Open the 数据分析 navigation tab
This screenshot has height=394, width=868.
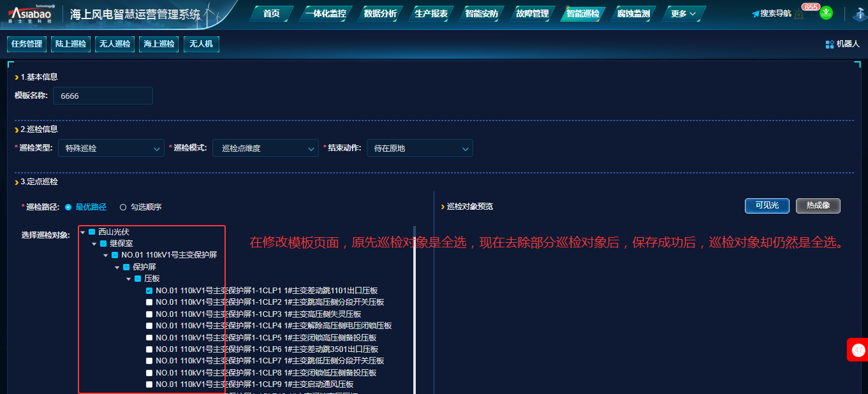point(380,13)
